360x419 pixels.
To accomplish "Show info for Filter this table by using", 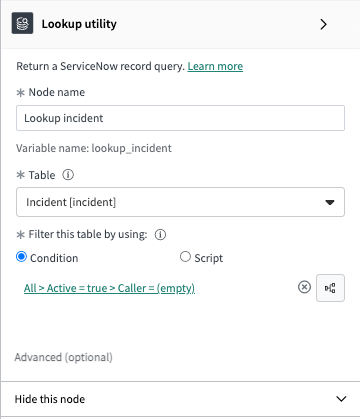I will 160,234.
